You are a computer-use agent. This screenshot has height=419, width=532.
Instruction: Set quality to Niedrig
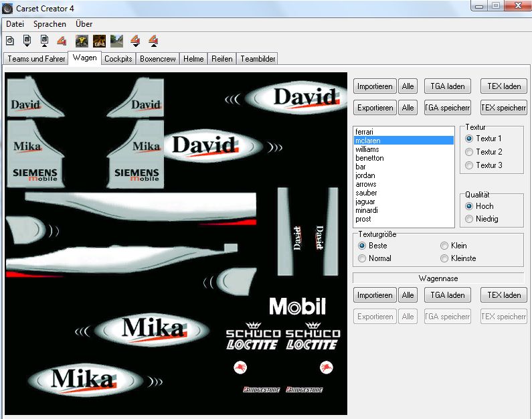[470, 219]
